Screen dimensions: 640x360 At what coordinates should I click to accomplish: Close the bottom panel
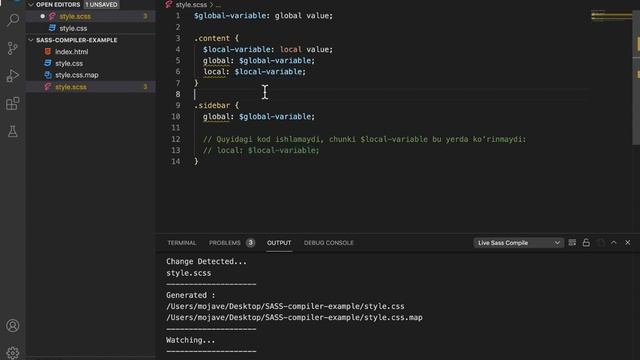[x=628, y=242]
